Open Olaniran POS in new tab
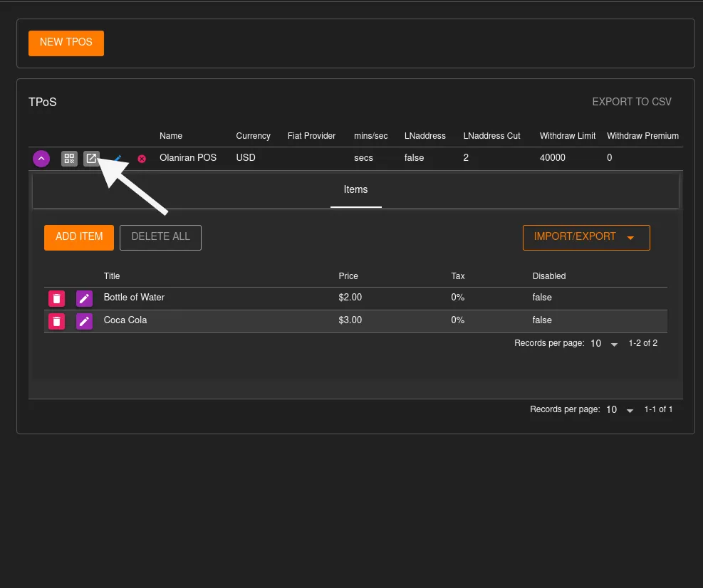The height and width of the screenshot is (588, 703). 91,159
